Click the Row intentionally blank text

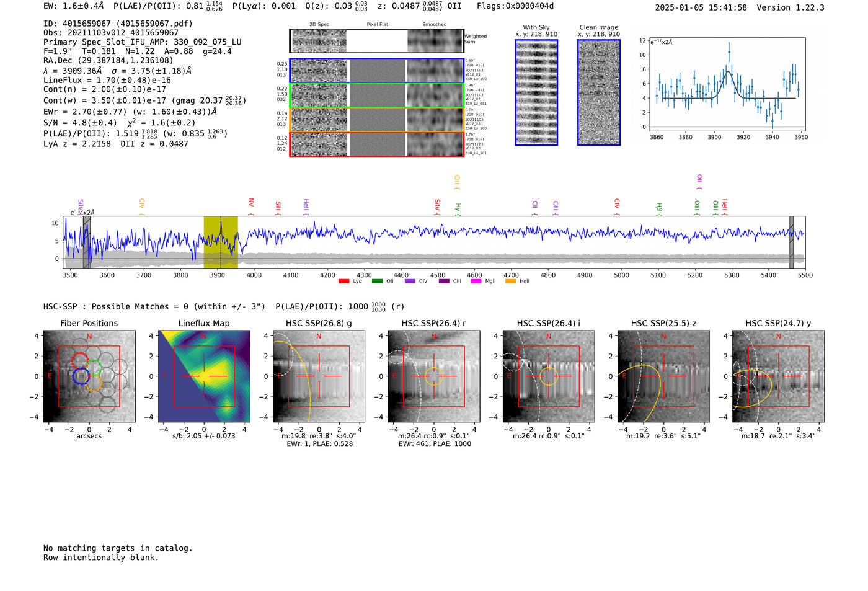101,558
